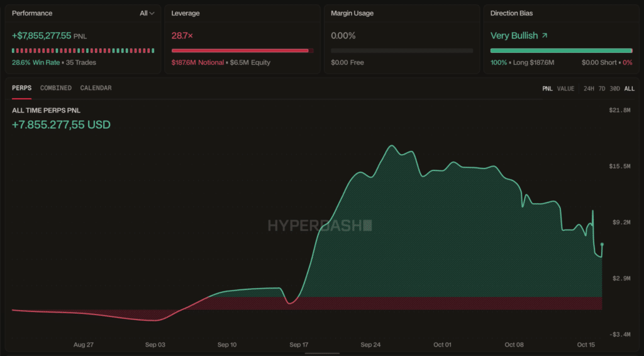The image size is (644, 356).
Task: Set chart range to 24H
Action: pyautogui.click(x=589, y=89)
